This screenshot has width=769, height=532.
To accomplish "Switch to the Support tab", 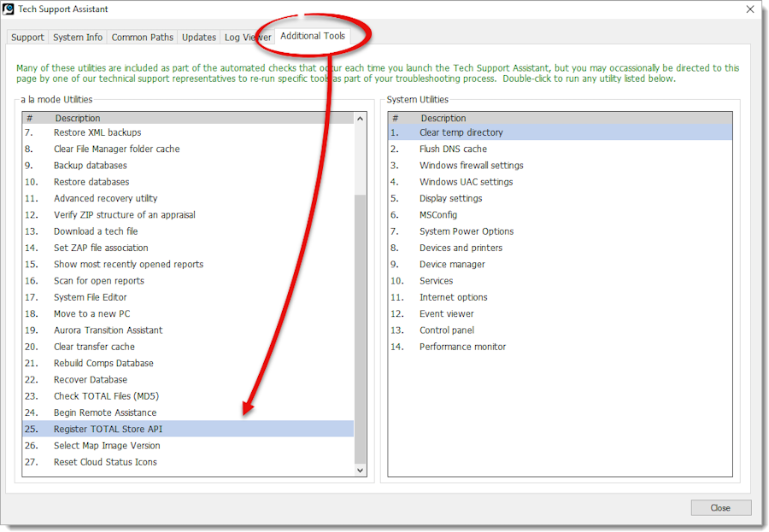I will click(27, 38).
